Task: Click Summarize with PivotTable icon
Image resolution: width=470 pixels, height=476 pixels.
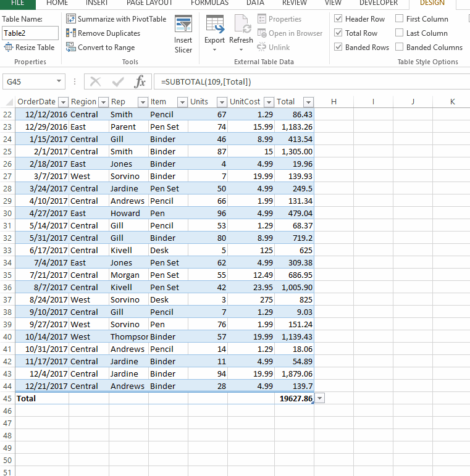Action: (x=71, y=19)
